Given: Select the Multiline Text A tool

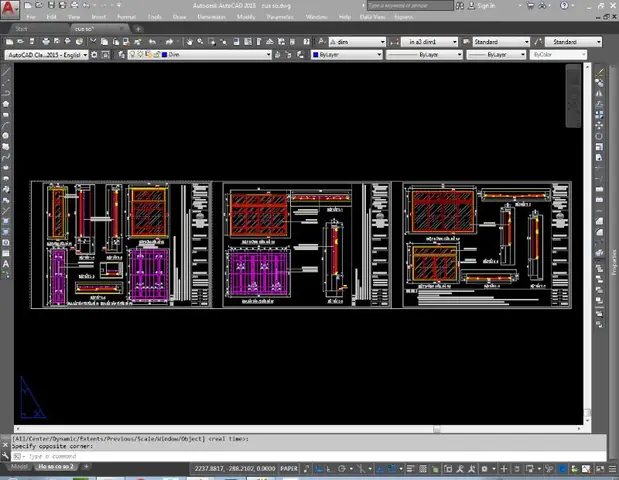Looking at the screenshot, I should click(6, 264).
